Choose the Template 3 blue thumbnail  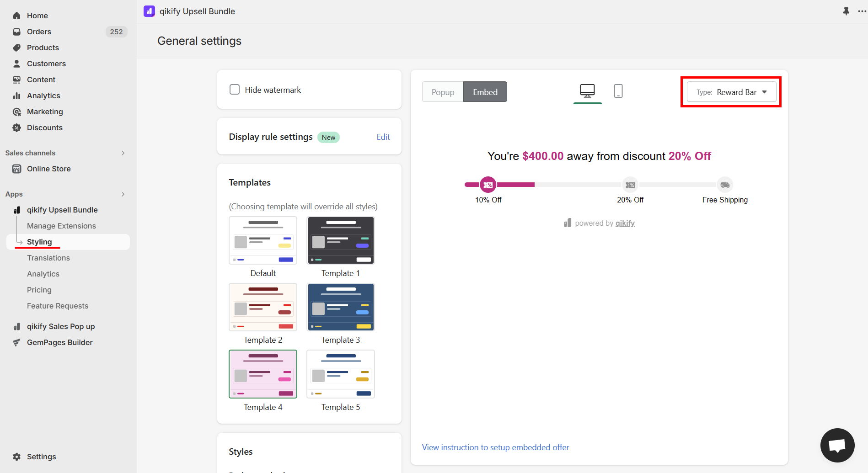(341, 307)
